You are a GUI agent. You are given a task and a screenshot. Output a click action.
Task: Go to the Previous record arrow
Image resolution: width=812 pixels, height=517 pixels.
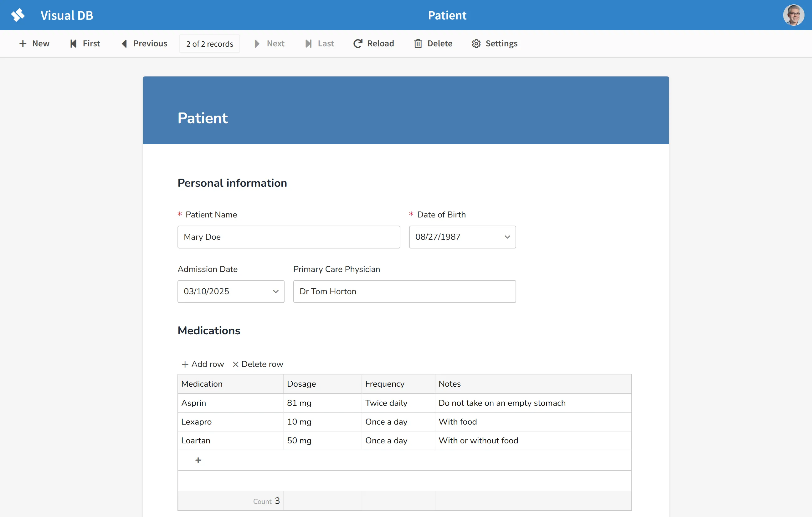click(x=125, y=44)
